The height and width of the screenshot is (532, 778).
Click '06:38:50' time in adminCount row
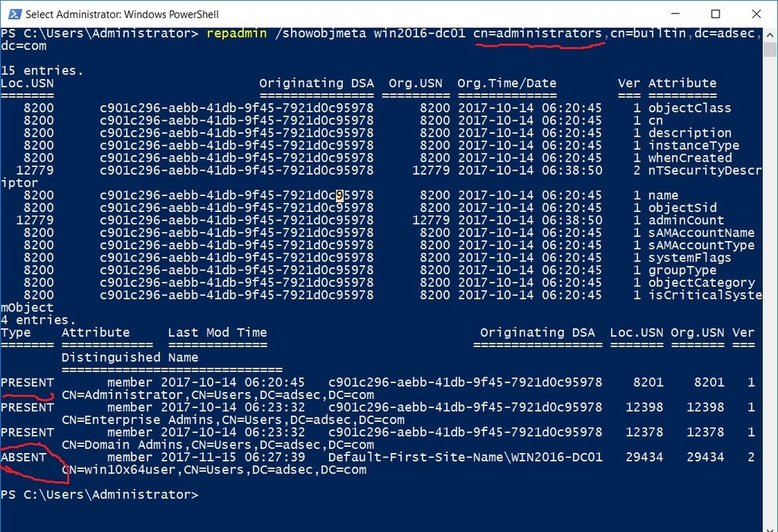pyautogui.click(x=572, y=220)
